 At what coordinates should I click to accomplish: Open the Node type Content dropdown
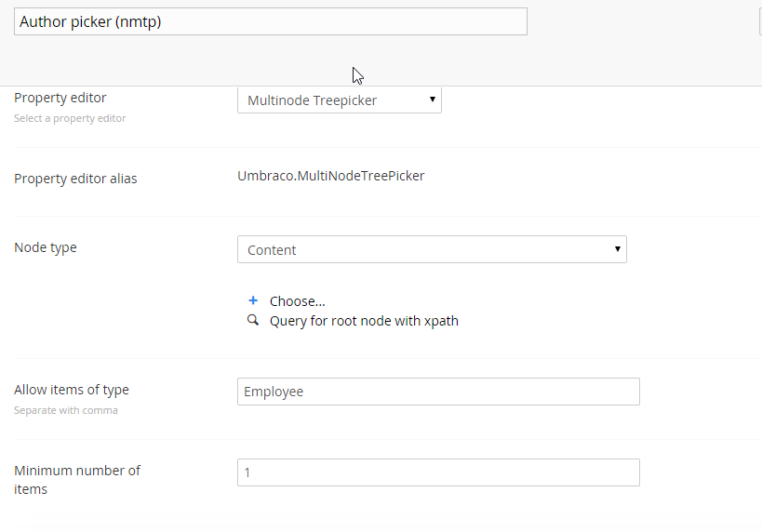[432, 249]
